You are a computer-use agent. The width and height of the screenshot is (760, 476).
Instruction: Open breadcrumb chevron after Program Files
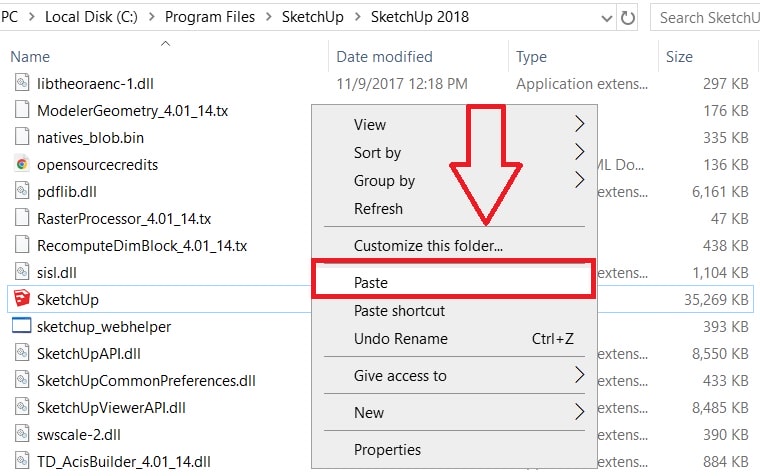click(269, 17)
